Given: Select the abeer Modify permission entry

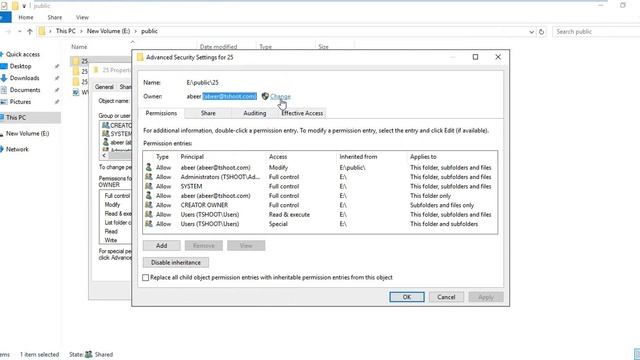Looking at the screenshot, I should click(x=320, y=167).
